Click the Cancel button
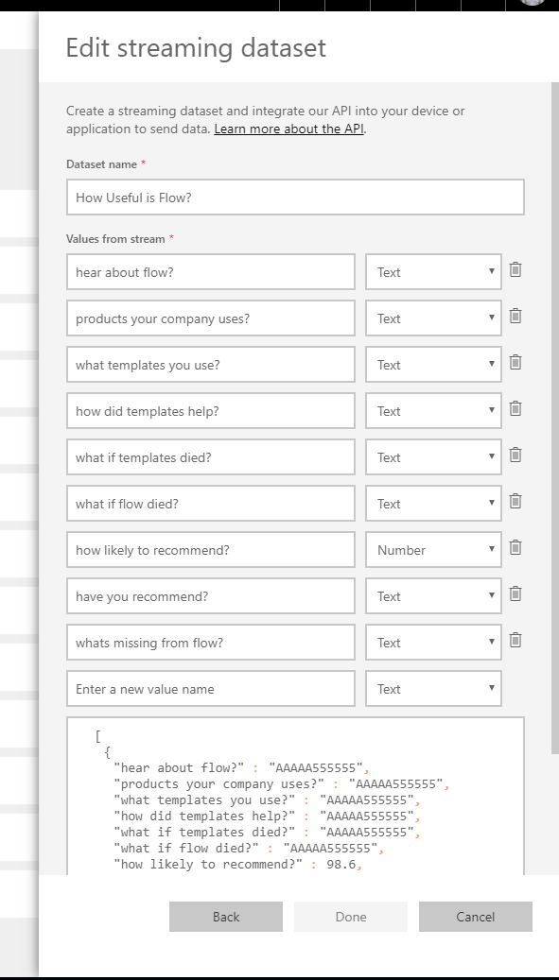 [475, 917]
